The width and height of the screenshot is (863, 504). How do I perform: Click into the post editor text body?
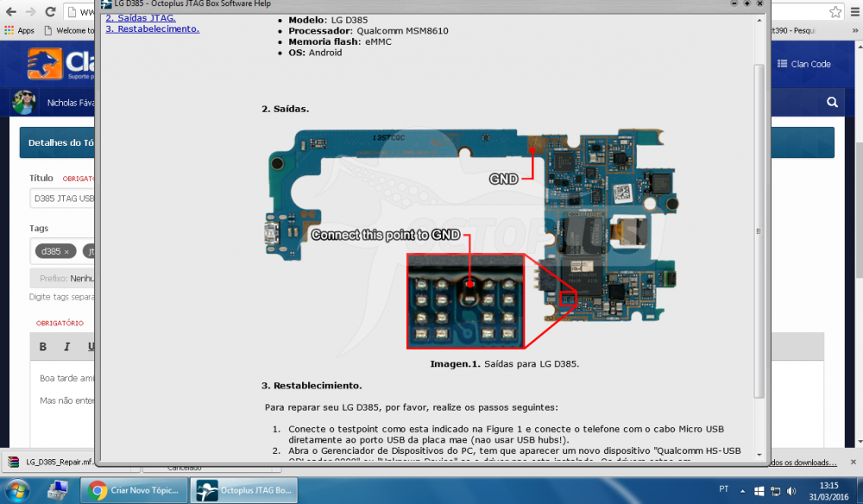pyautogui.click(x=62, y=405)
